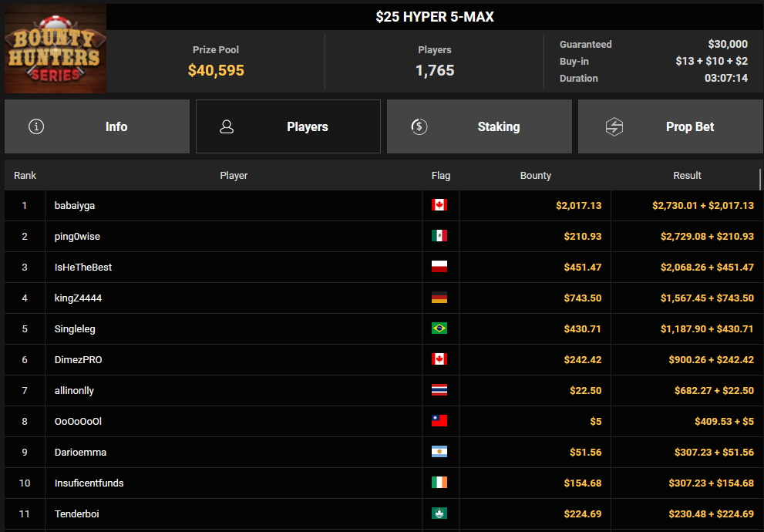Click the Germany flag for kingZ4444
Image resolution: width=764 pixels, height=532 pixels.
coord(439,298)
